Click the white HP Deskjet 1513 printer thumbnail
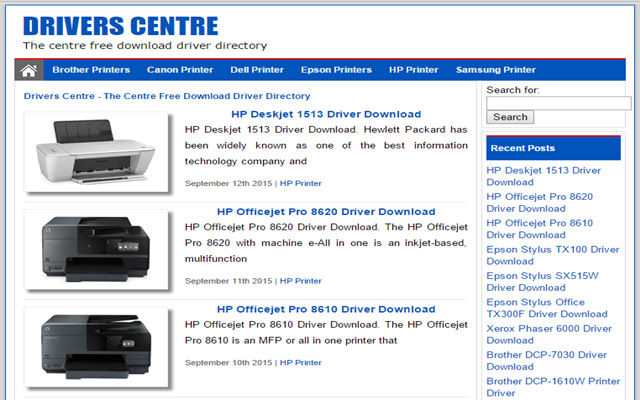The width and height of the screenshot is (640, 400). [96, 152]
